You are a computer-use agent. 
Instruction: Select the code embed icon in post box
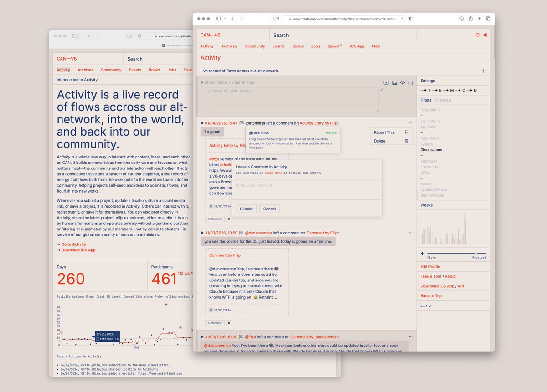click(403, 83)
